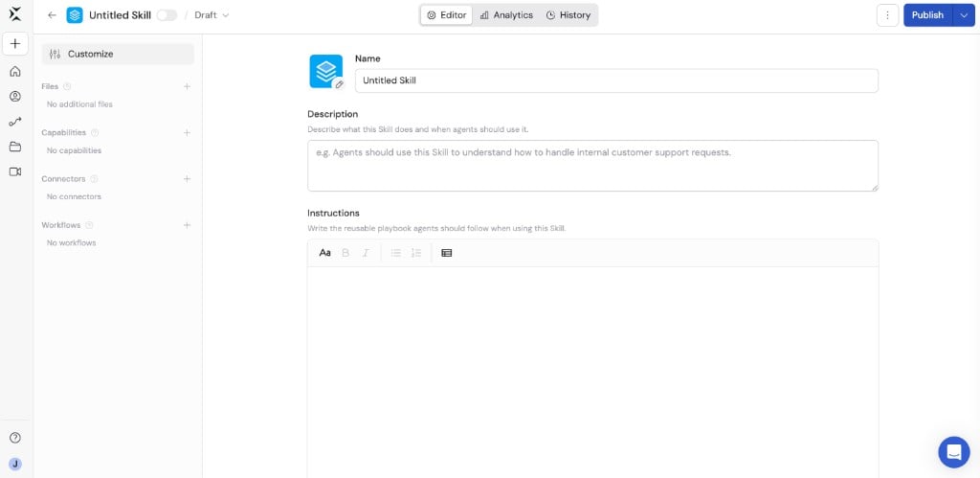Go back using the left arrow

click(52, 15)
